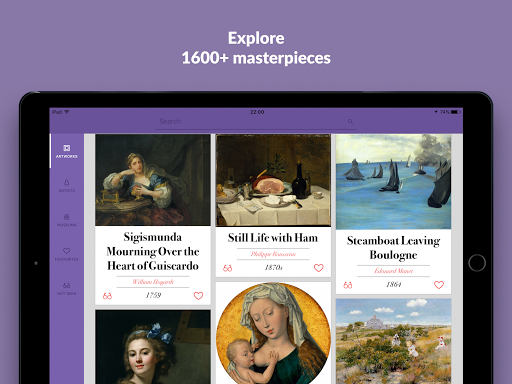Favourite Steamboat Leaving Boulogne

pyautogui.click(x=439, y=285)
